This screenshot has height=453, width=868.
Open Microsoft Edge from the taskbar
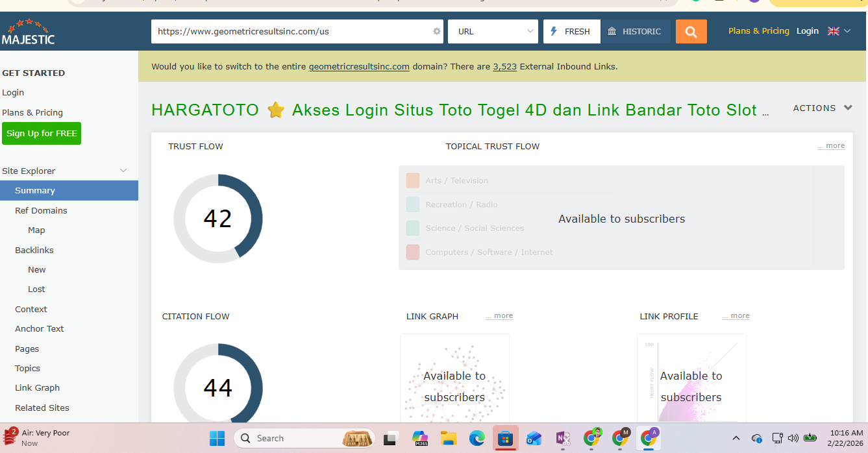click(x=477, y=438)
